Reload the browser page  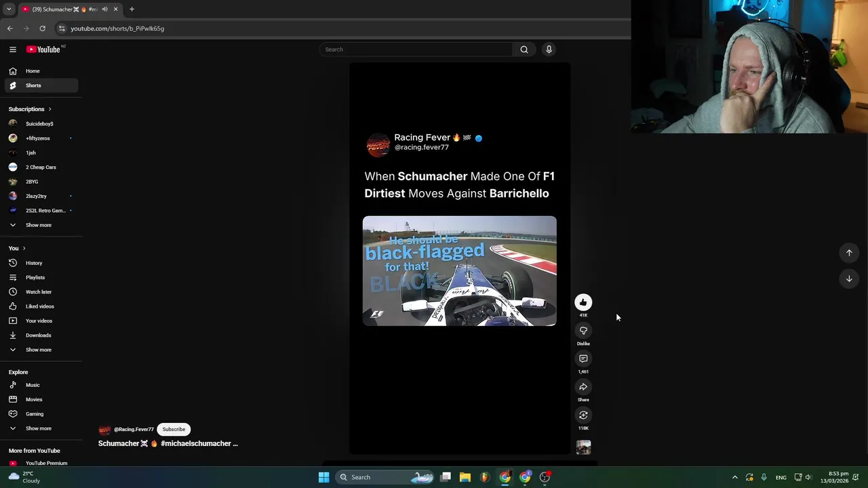tap(42, 28)
